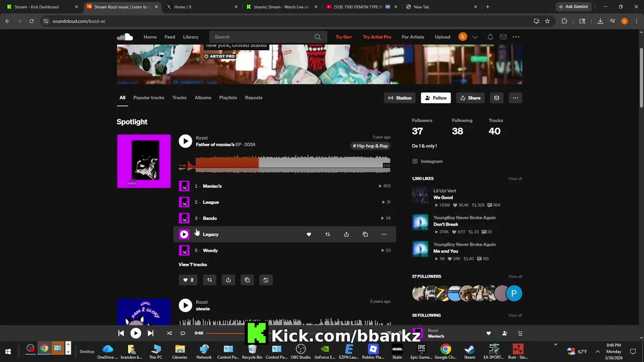Image resolution: width=644 pixels, height=362 pixels.
Task: Open the Don't Break liked track
Action: click(446, 224)
